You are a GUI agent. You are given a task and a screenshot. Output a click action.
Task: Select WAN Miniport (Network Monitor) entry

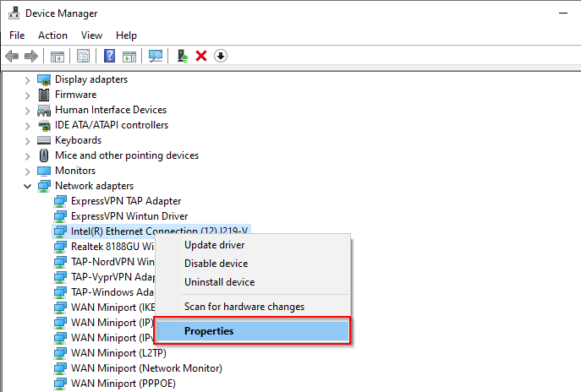click(x=146, y=368)
